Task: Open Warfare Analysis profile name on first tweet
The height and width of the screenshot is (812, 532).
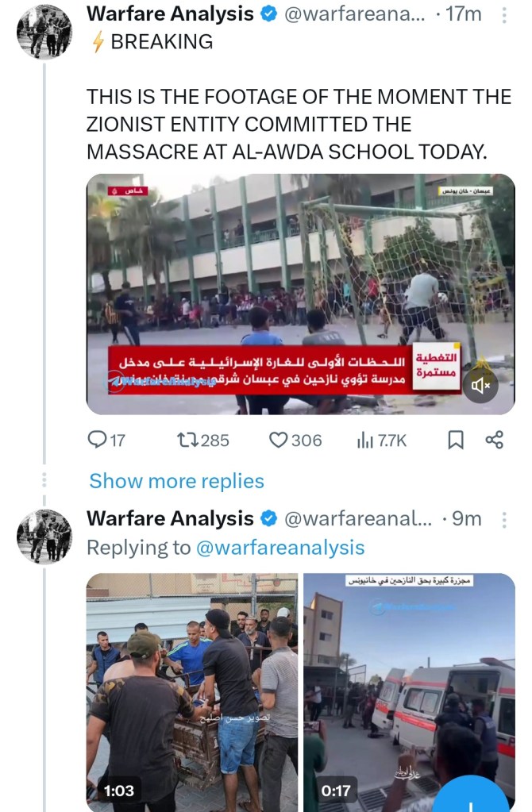Action: point(170,14)
